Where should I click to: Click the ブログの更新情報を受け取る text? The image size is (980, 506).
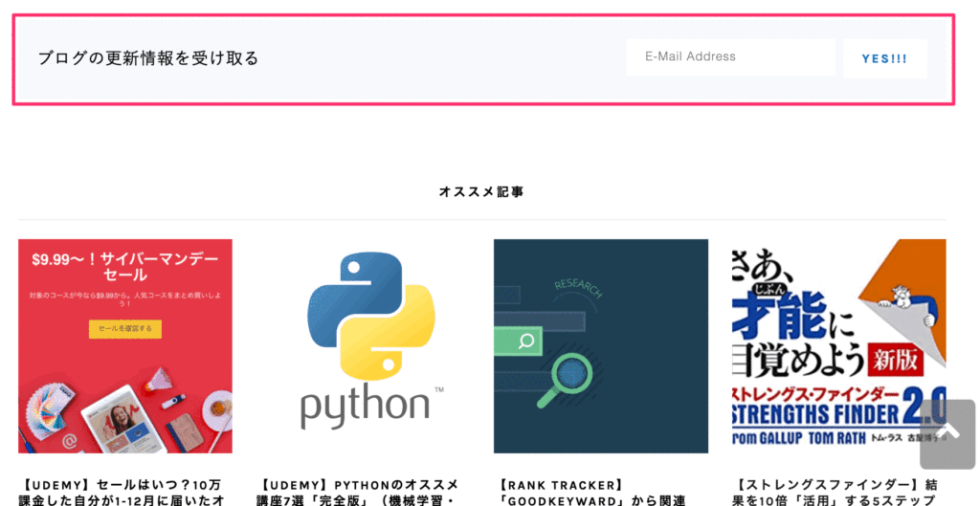[x=148, y=58]
